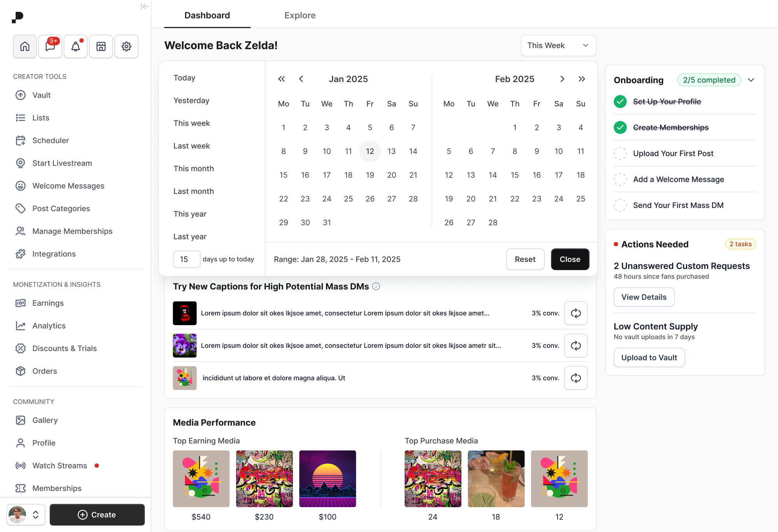
Task: Toggle Create Memberships checkmark
Action: point(620,127)
